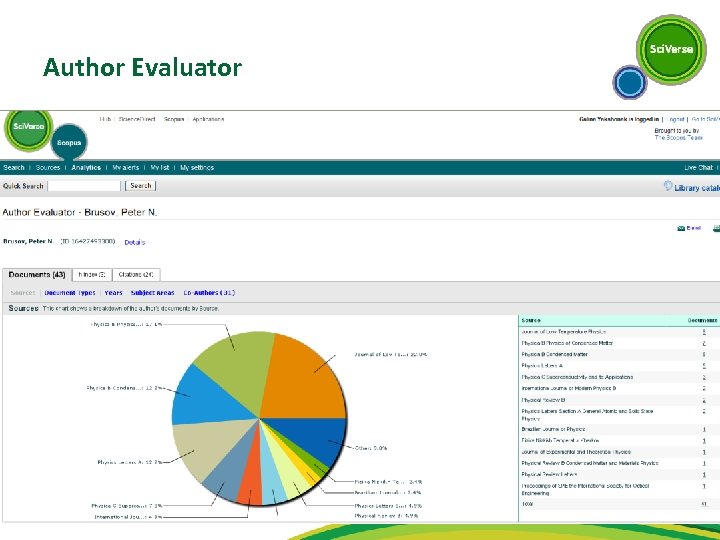Image resolution: width=720 pixels, height=540 pixels.
Task: Show the Co-Authors (31) breakdown
Action: pyautogui.click(x=209, y=293)
